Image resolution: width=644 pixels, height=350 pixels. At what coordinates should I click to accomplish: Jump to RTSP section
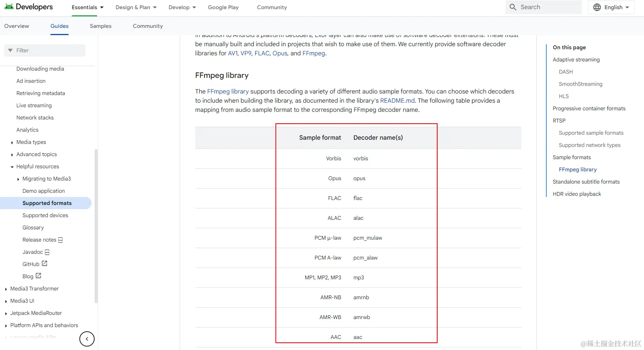click(559, 121)
